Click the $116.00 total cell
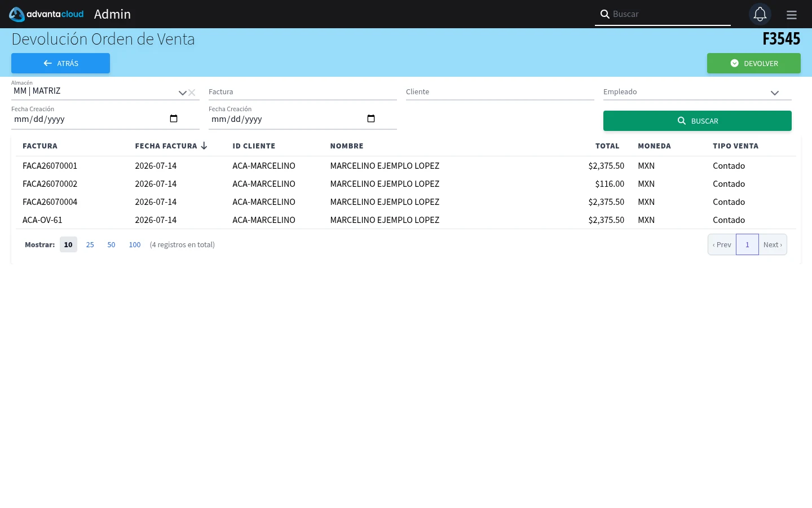Screen dimensions: 812x508 click(610, 183)
